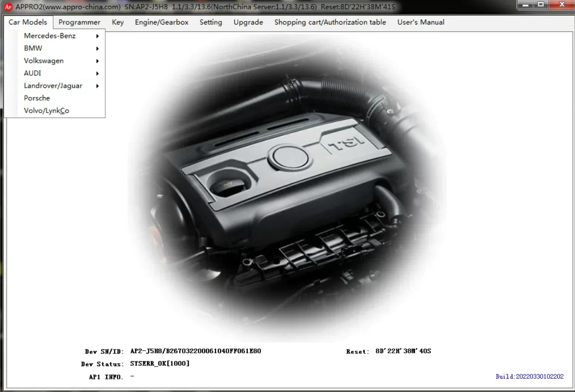Maximize the APPRO2 window
Image resolution: width=575 pixels, height=392 pixels.
[x=541, y=5]
